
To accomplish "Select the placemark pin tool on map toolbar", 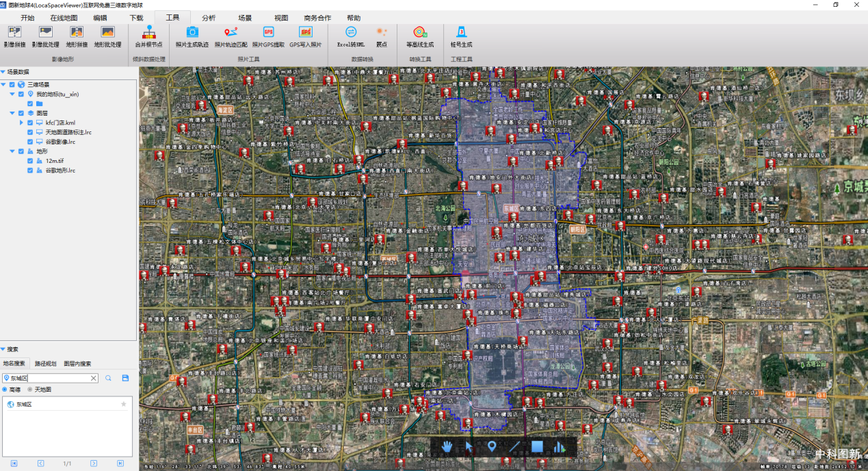I will [x=492, y=447].
